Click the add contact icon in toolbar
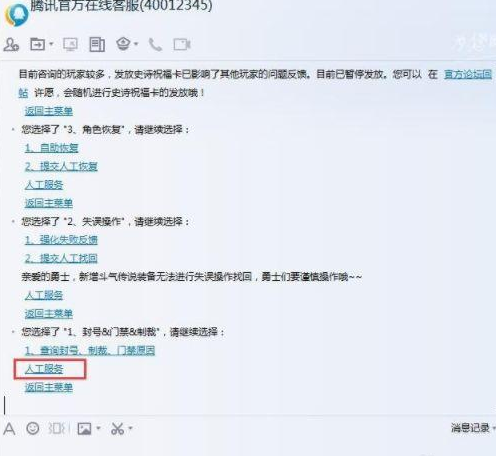 point(11,44)
